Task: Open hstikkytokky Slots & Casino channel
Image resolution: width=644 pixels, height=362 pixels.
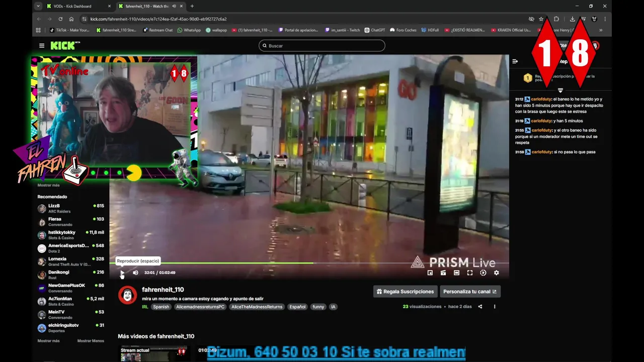Action: pos(71,235)
